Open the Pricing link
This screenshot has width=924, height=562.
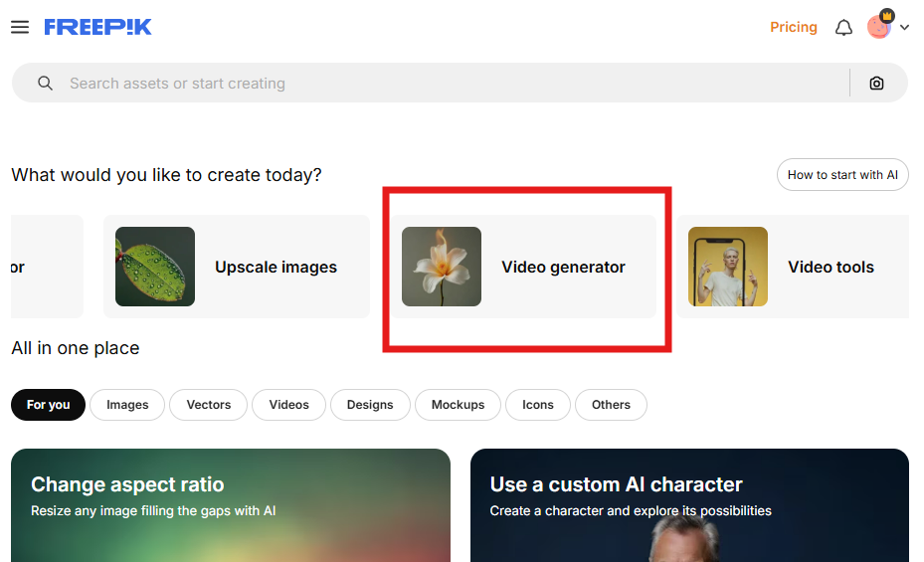pos(793,27)
